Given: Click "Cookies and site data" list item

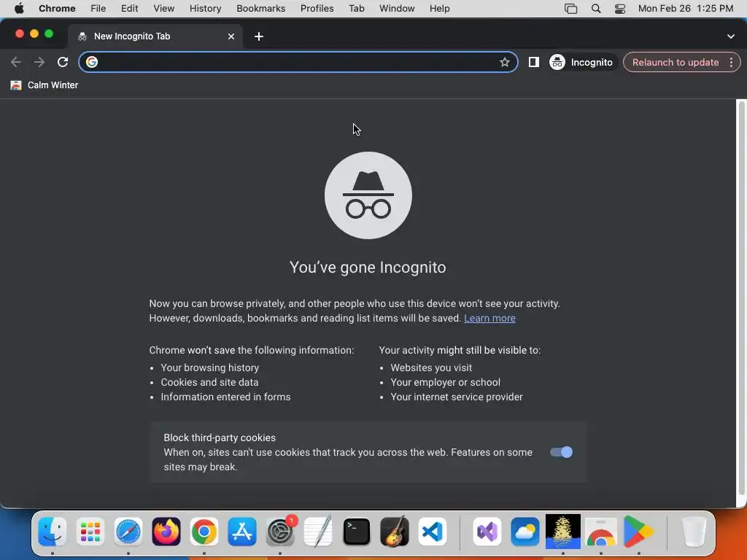Looking at the screenshot, I should click(x=209, y=382).
